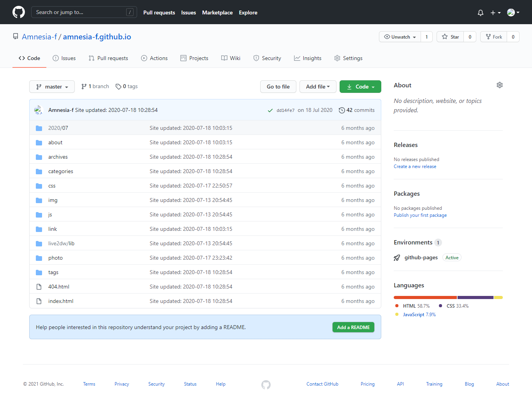Click the watchers count 1
Viewport: 532px width, 409px height.
tap(426, 37)
